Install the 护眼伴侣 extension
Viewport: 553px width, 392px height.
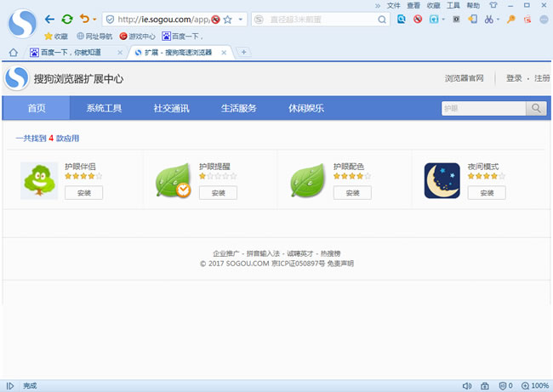(84, 193)
